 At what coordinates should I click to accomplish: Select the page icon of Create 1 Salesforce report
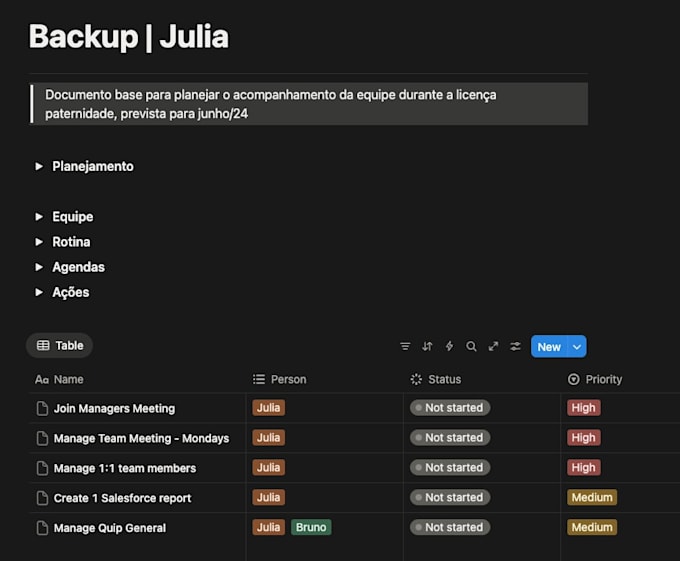tap(42, 498)
